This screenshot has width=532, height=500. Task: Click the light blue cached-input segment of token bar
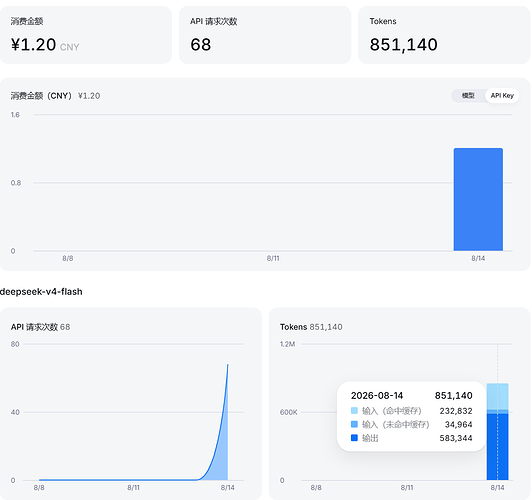[497, 397]
